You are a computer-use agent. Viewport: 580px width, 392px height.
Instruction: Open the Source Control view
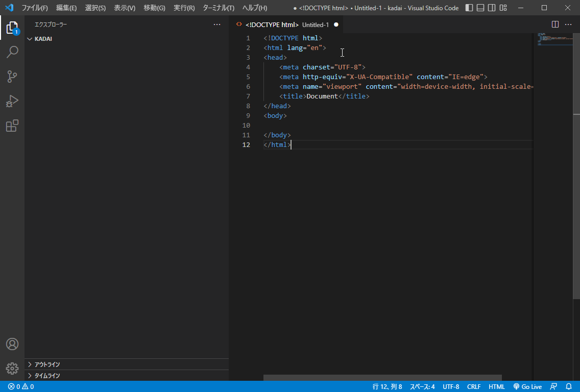(x=12, y=77)
